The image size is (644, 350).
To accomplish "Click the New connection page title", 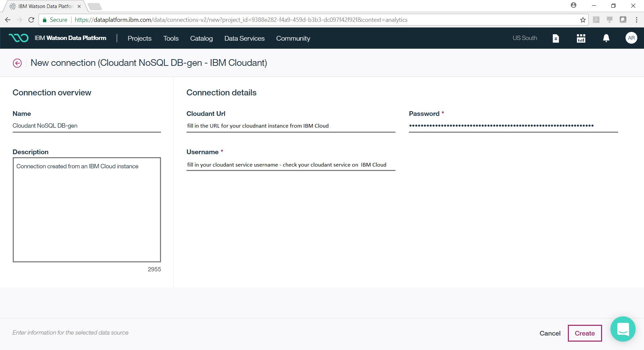I will coord(149,63).
